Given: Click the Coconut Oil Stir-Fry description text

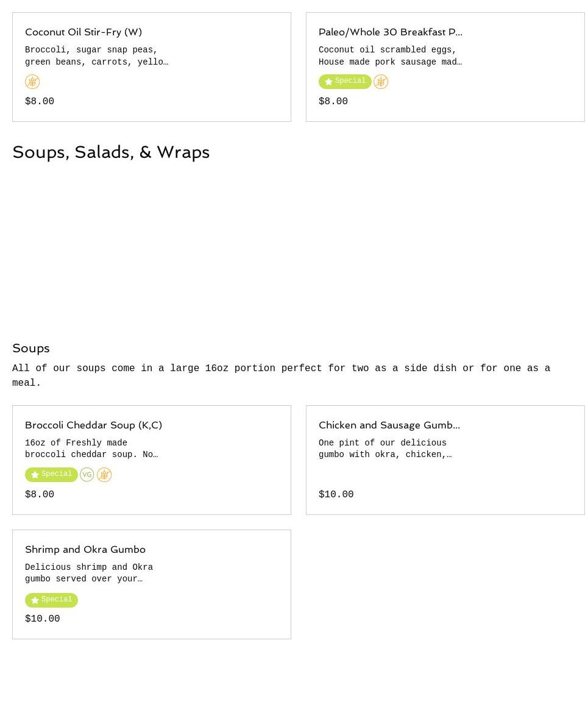Looking at the screenshot, I should point(96,56).
